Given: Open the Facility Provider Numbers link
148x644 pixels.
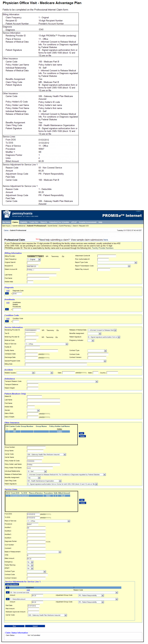Looking at the screenshot, I should (x=102, y=248).
